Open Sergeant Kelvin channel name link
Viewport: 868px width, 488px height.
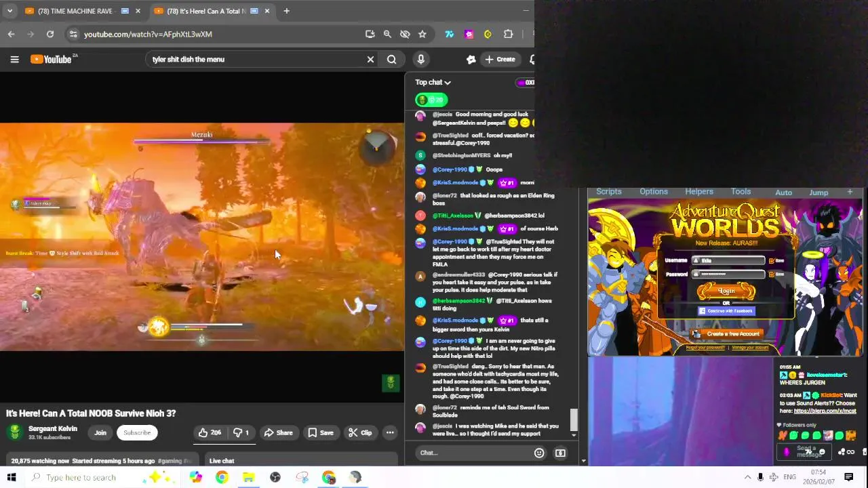coord(53,429)
